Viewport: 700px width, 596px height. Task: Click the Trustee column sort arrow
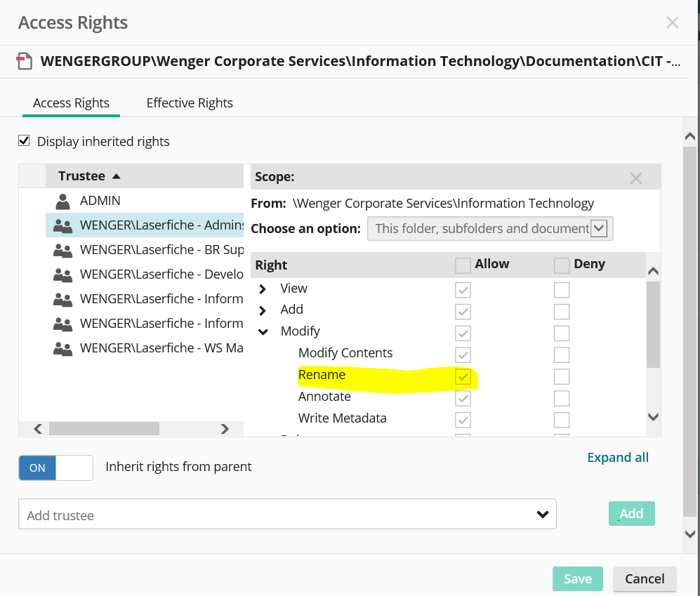point(117,176)
